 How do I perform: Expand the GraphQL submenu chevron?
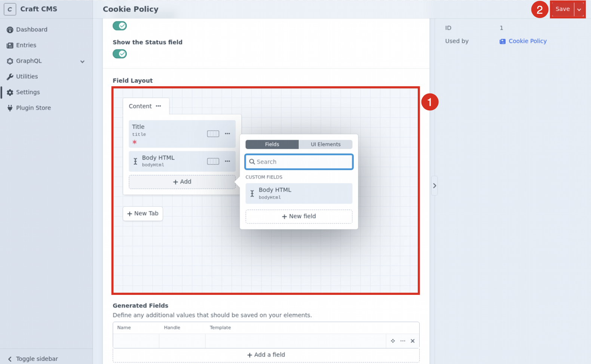pyautogui.click(x=82, y=61)
